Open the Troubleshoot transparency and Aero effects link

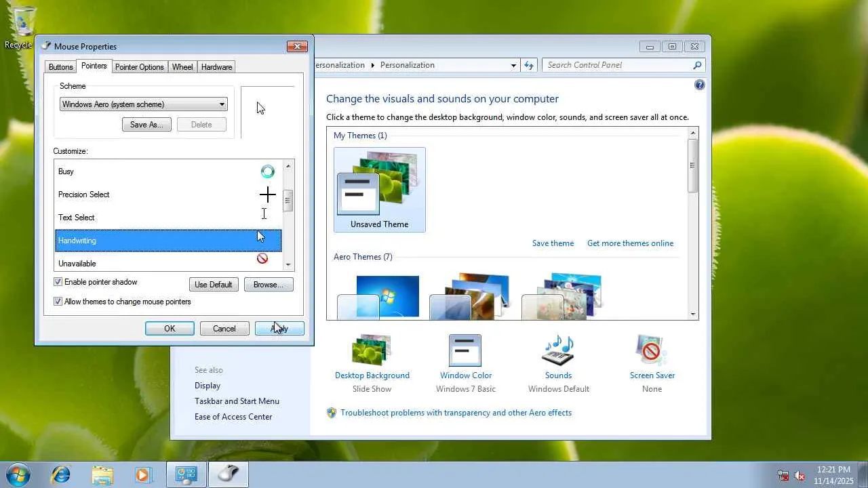[456, 413]
